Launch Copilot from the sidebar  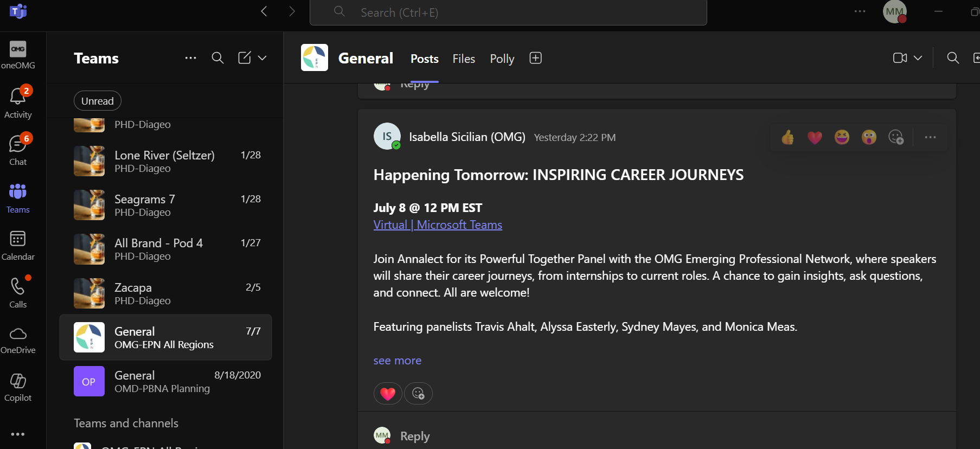18,388
